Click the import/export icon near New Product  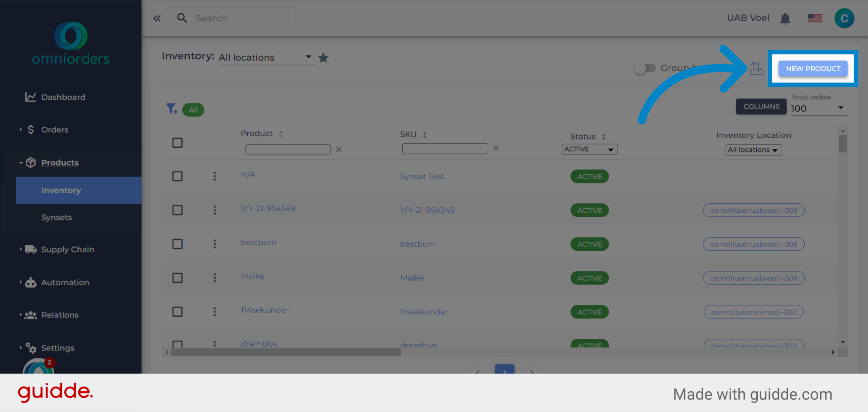tap(757, 68)
